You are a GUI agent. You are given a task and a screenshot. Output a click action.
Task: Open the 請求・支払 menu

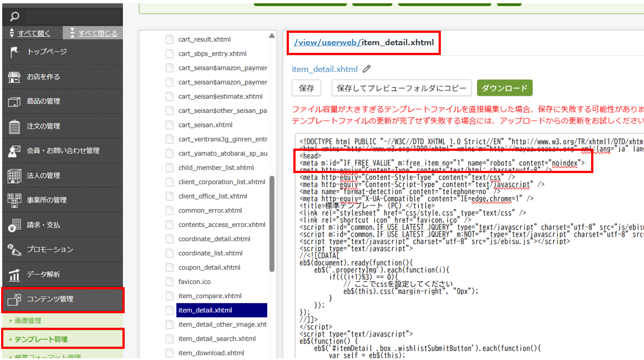point(62,225)
